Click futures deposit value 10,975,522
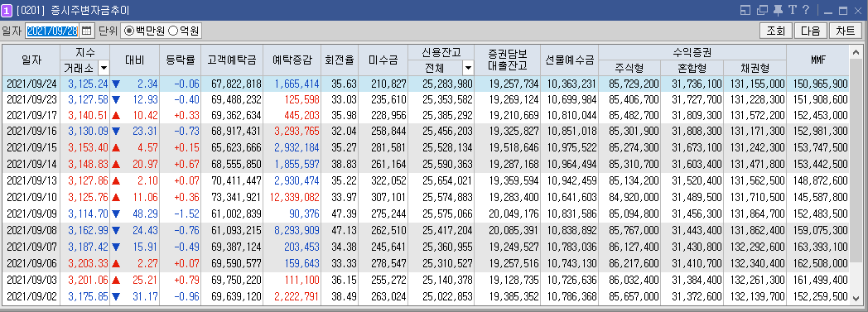Viewport: 868px width, 312px height. tap(571, 147)
